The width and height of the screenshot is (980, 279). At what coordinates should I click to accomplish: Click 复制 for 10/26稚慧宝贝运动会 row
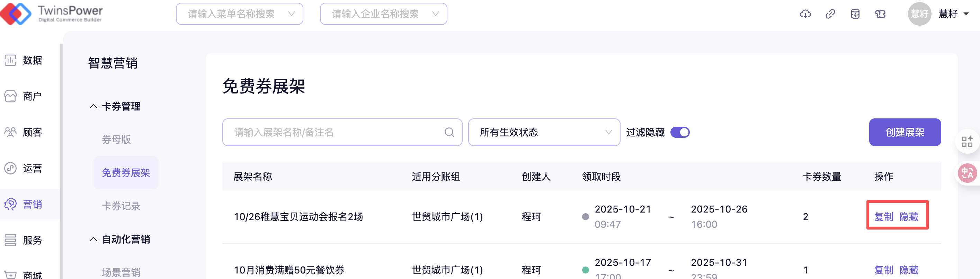(883, 217)
